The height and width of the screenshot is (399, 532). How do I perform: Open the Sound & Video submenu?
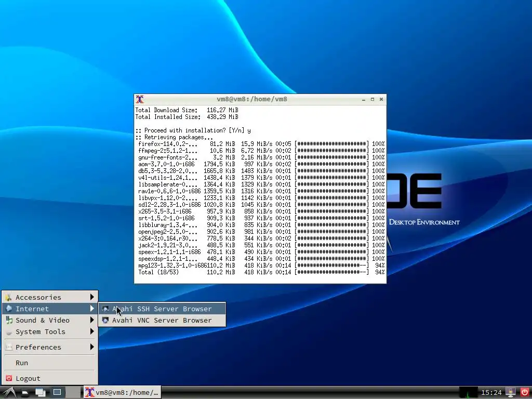pos(50,320)
